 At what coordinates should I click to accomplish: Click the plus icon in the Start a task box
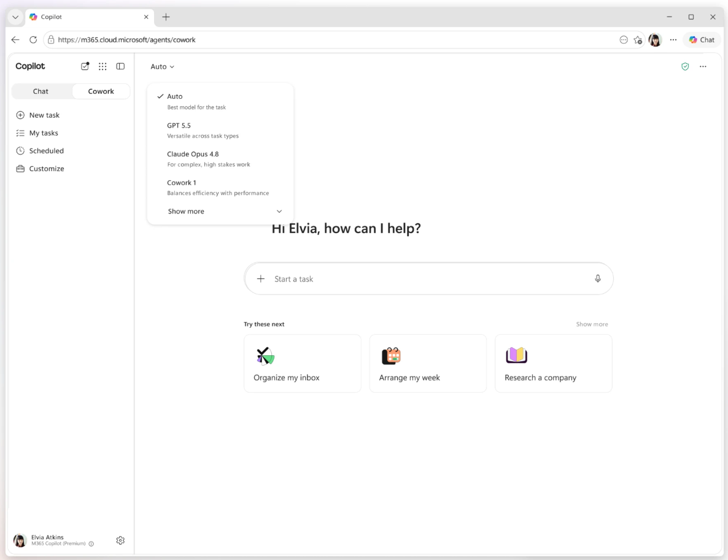(261, 278)
